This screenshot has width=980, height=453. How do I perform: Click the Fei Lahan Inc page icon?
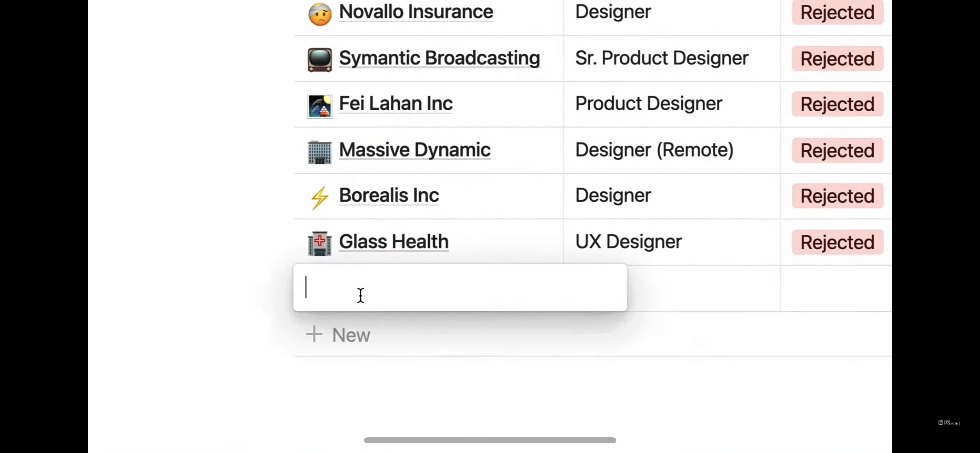[x=320, y=106]
